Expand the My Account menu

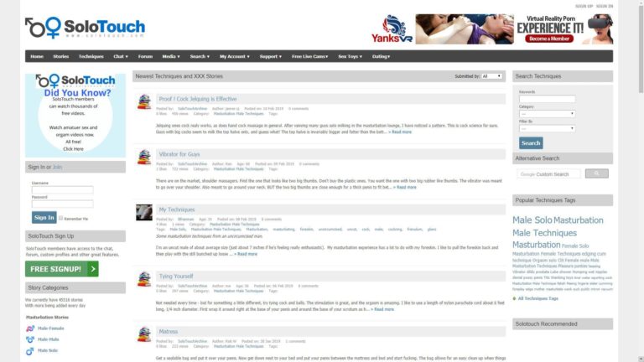tap(234, 56)
